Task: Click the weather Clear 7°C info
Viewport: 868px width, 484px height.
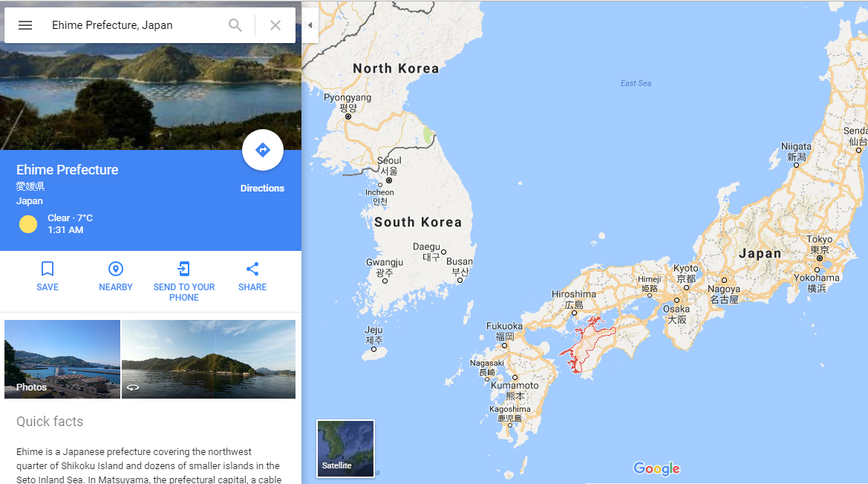Action: [x=70, y=218]
